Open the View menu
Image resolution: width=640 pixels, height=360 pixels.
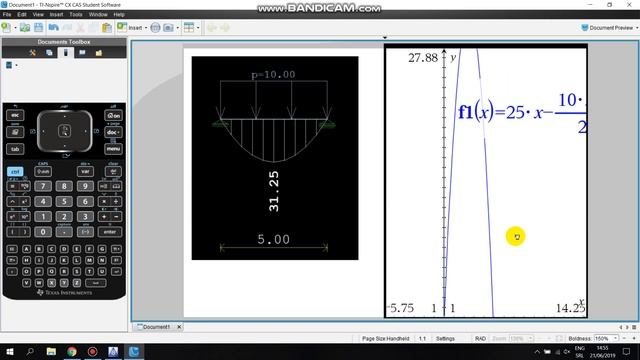point(38,14)
